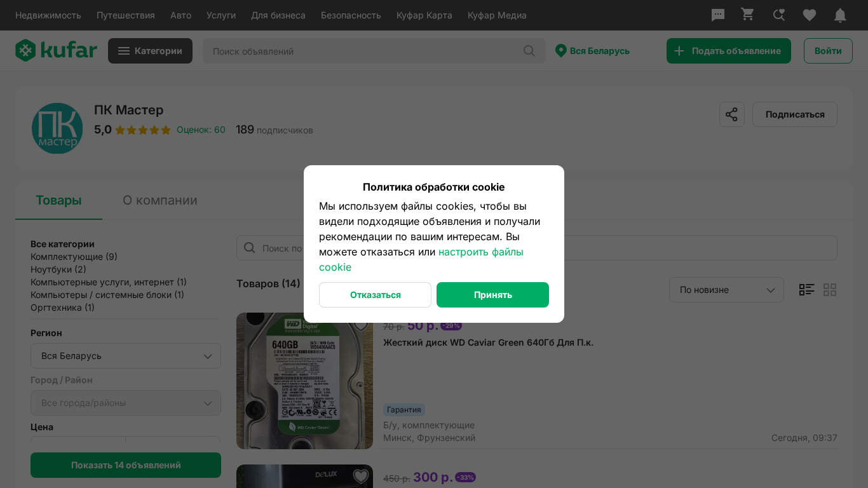Open 'Недвижимость' in top menu

pos(48,15)
